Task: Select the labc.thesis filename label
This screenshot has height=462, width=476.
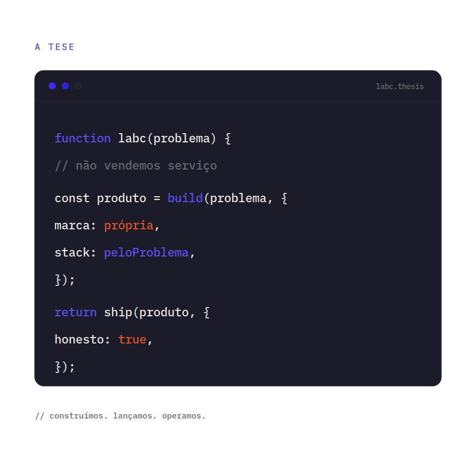Action: [x=399, y=87]
